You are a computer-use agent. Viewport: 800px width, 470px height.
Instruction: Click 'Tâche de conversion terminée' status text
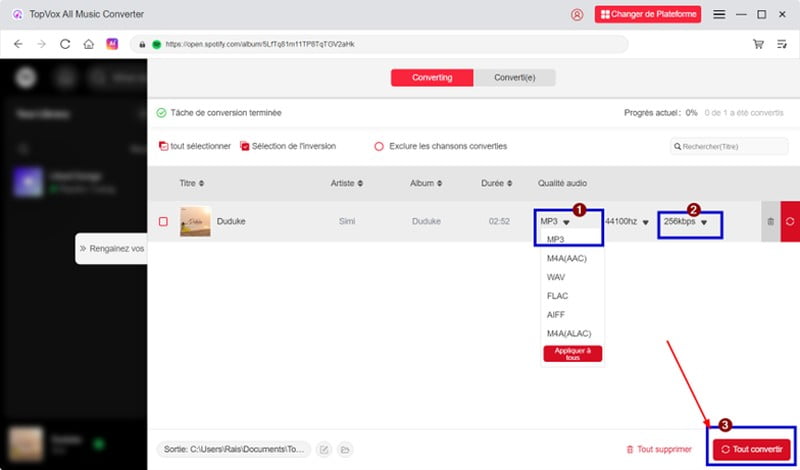[x=226, y=113]
